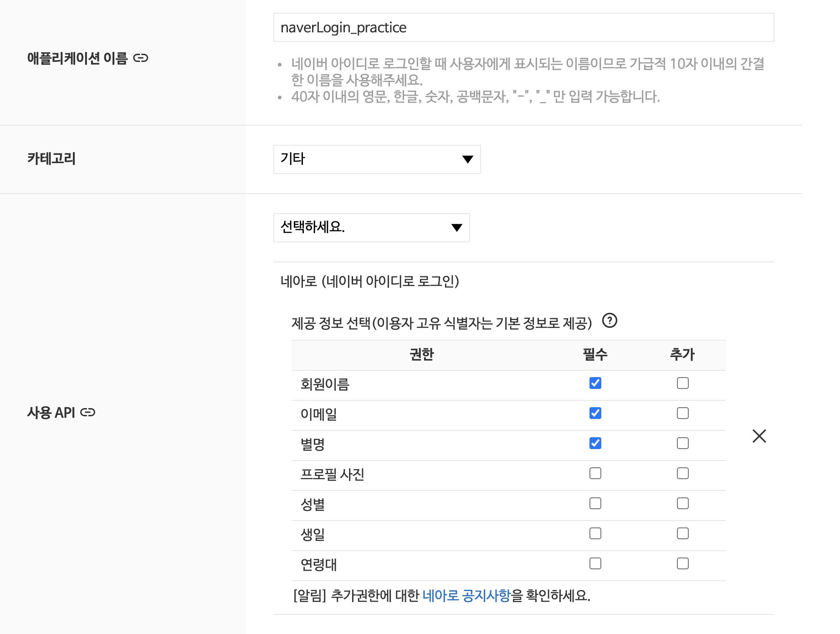Tick 추가 checkbox for 이메일
840x634 pixels.
coord(682,413)
